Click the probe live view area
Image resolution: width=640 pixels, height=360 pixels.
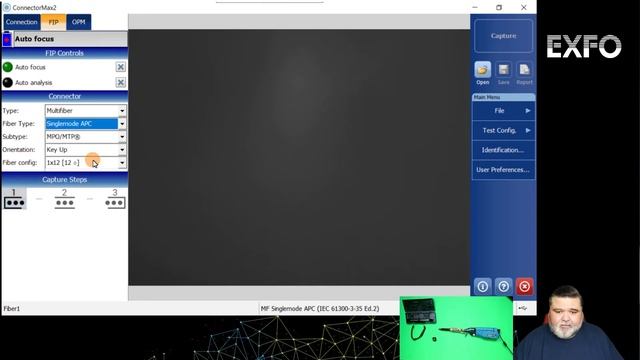coord(299,157)
